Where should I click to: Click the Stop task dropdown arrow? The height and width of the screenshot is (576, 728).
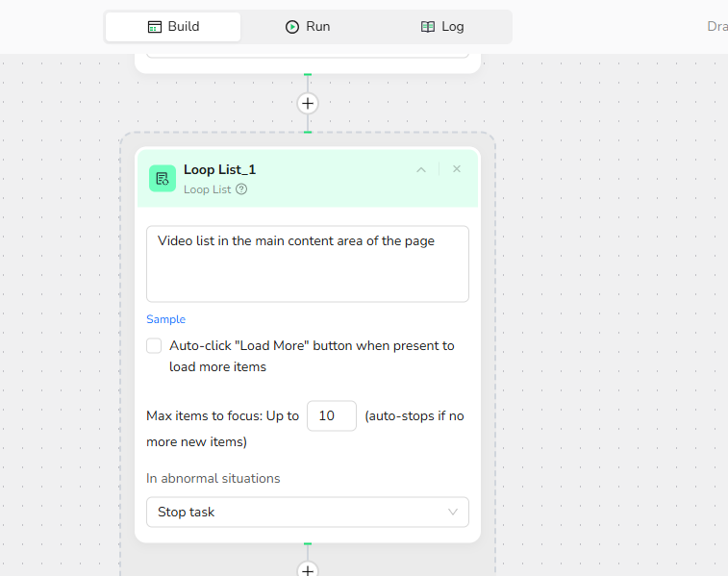coord(453,513)
